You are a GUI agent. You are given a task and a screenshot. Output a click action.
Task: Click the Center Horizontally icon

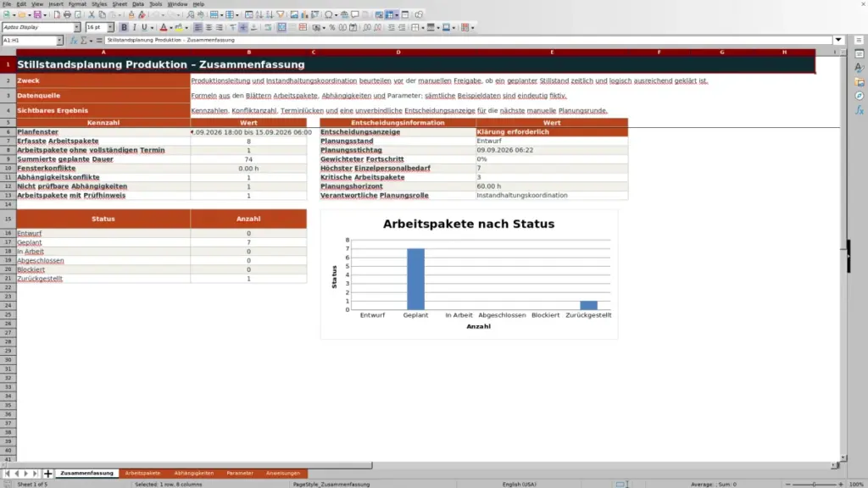pos(209,27)
